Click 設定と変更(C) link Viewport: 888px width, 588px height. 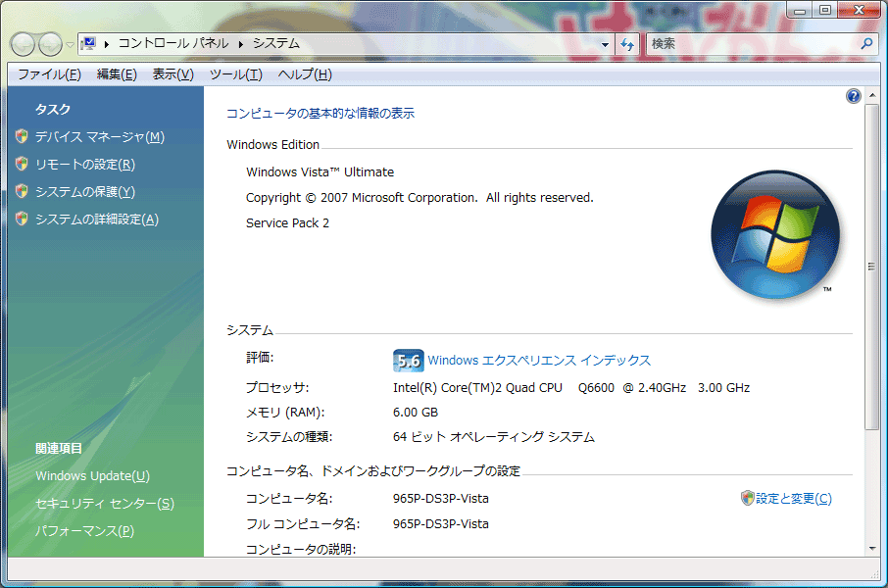coord(794,499)
